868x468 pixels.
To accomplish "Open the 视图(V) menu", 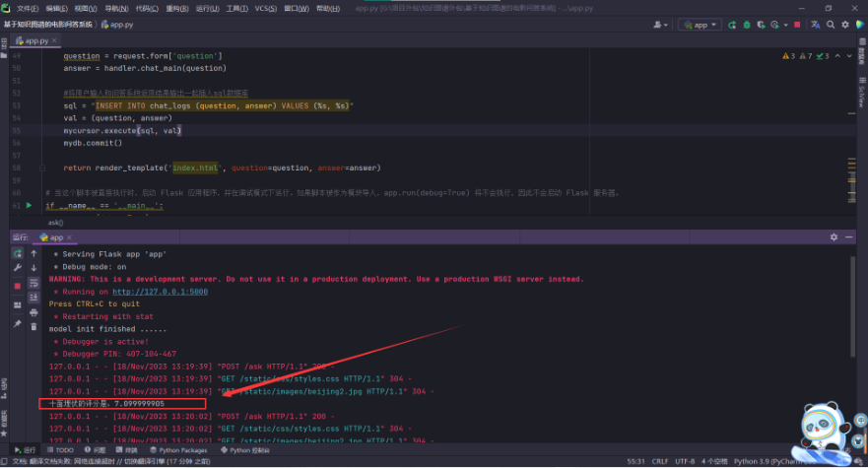I will click(86, 8).
